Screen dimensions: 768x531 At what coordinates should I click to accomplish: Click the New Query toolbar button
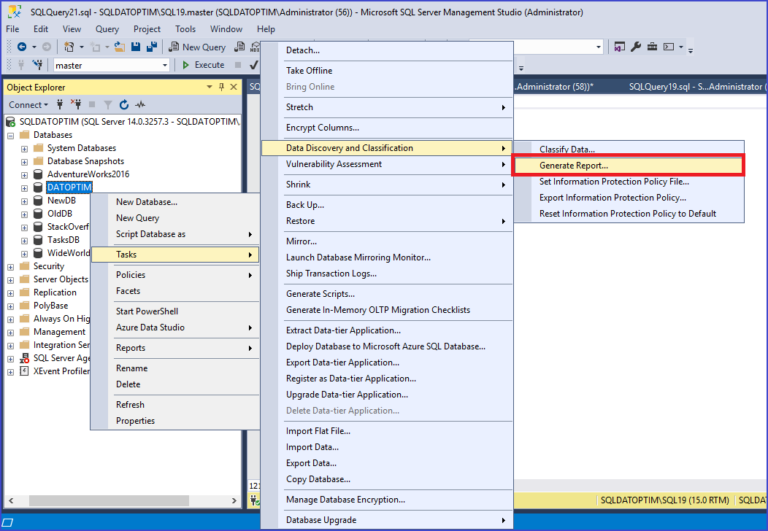[x=197, y=47]
